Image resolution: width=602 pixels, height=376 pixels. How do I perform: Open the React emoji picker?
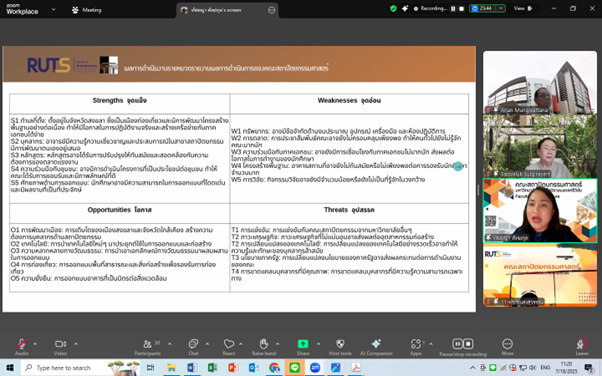point(229,347)
